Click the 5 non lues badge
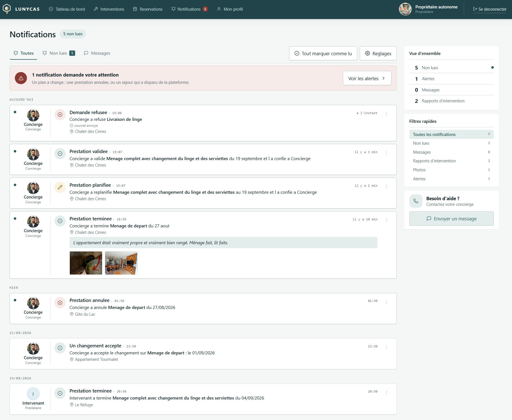 pos(73,34)
